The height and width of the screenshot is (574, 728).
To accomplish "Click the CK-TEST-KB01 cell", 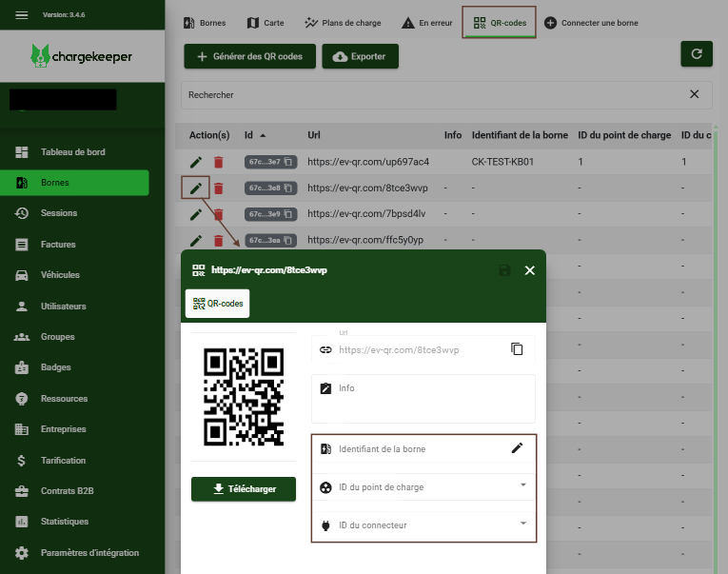I will click(x=502, y=162).
